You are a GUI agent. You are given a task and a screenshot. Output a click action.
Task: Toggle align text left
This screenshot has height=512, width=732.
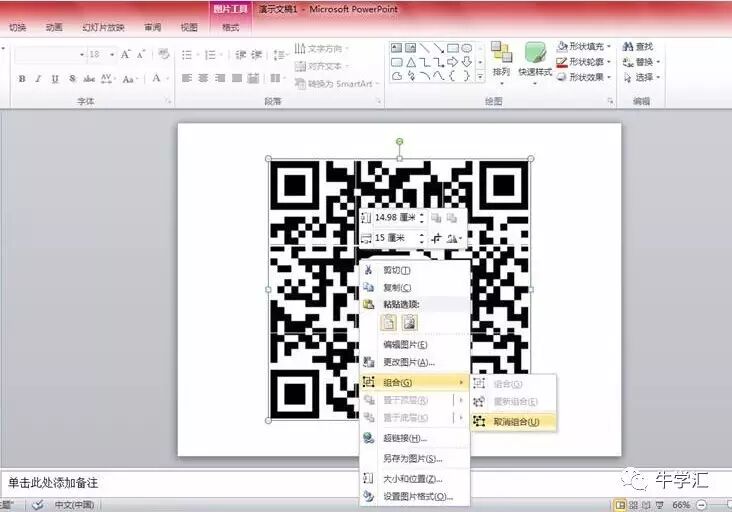tap(187, 78)
